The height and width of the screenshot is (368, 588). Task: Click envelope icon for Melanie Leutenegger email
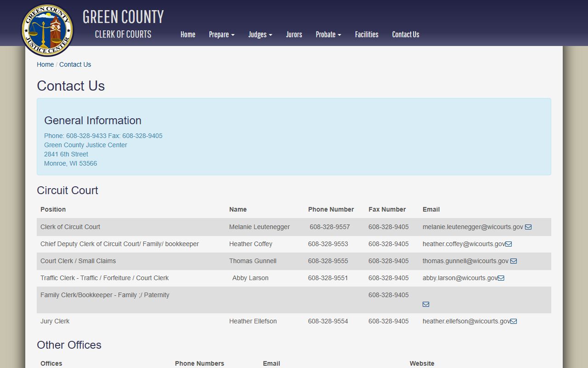(528, 227)
